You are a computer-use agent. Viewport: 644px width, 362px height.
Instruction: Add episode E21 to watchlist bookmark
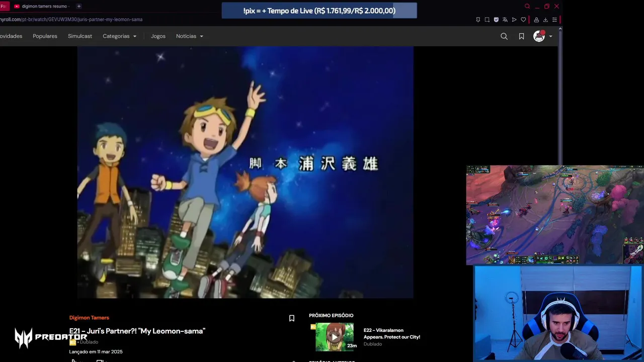(x=291, y=318)
